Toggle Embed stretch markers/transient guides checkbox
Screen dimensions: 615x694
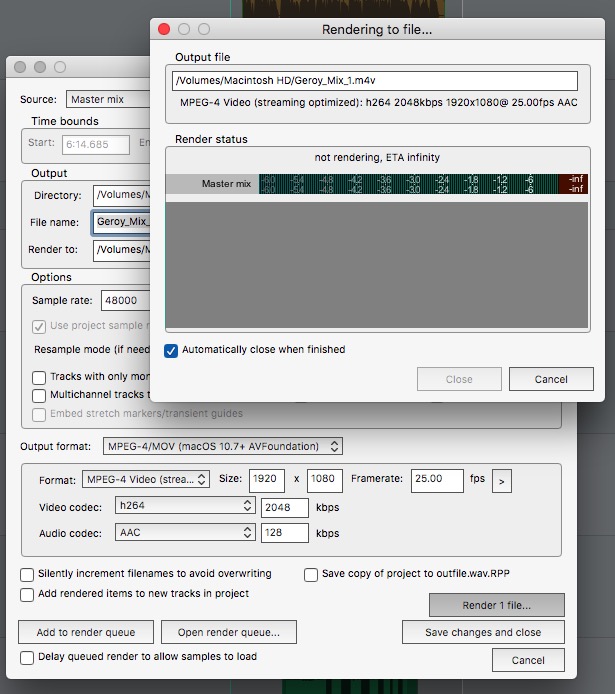click(x=39, y=415)
